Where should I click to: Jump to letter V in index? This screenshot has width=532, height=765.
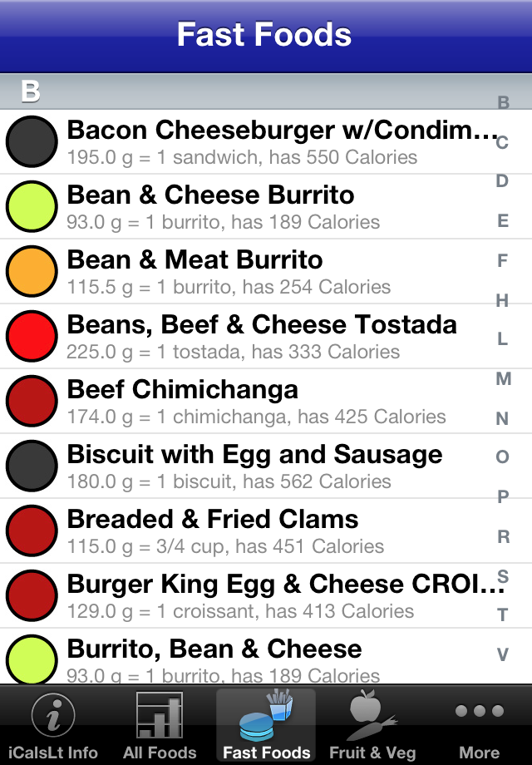click(503, 654)
